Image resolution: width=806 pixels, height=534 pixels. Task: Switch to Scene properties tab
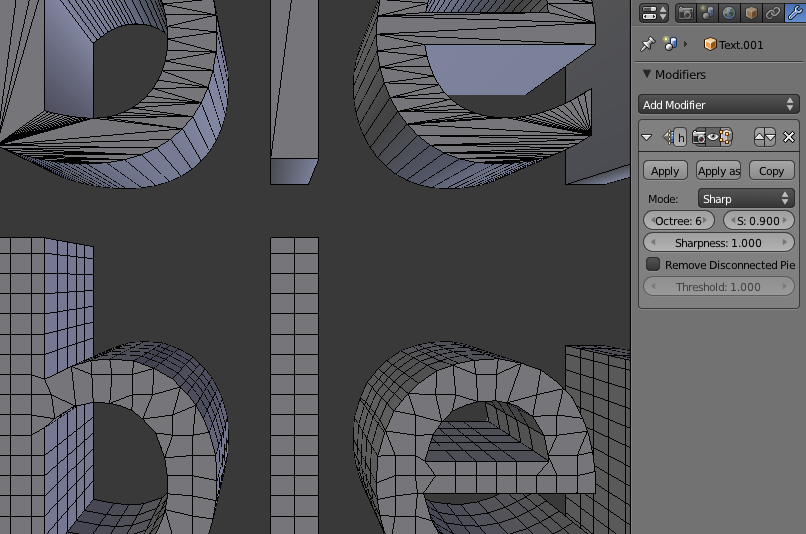click(x=707, y=13)
